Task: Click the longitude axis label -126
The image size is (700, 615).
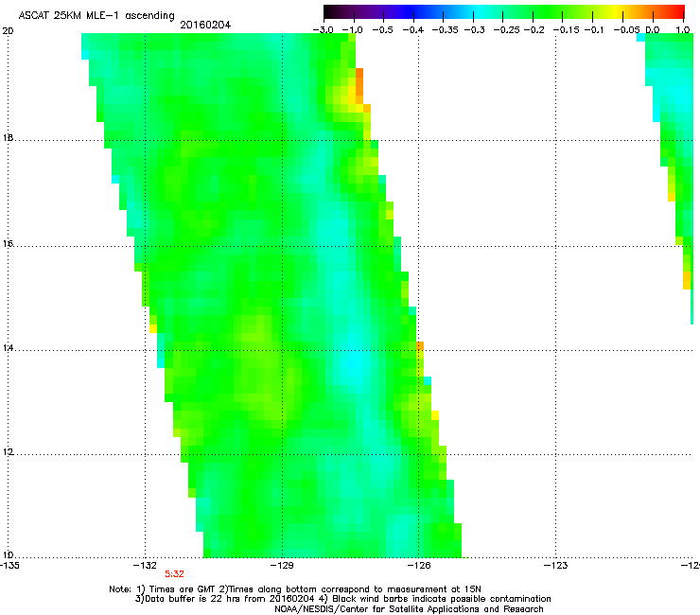Action: click(419, 566)
